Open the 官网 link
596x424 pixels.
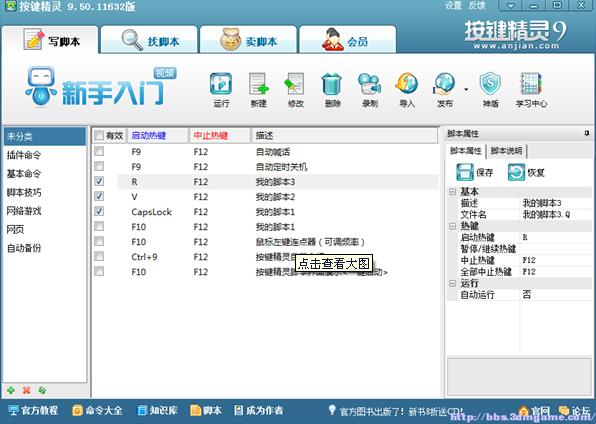coord(535,411)
